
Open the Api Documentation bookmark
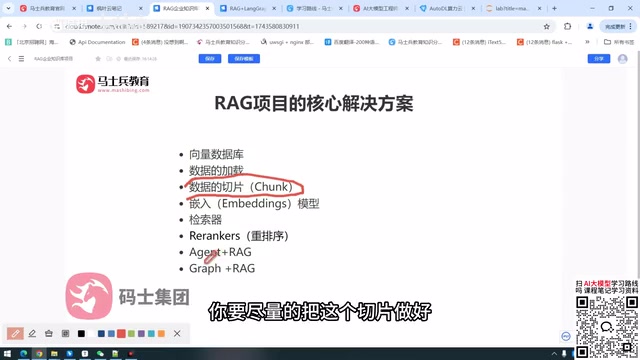pyautogui.click(x=97, y=42)
